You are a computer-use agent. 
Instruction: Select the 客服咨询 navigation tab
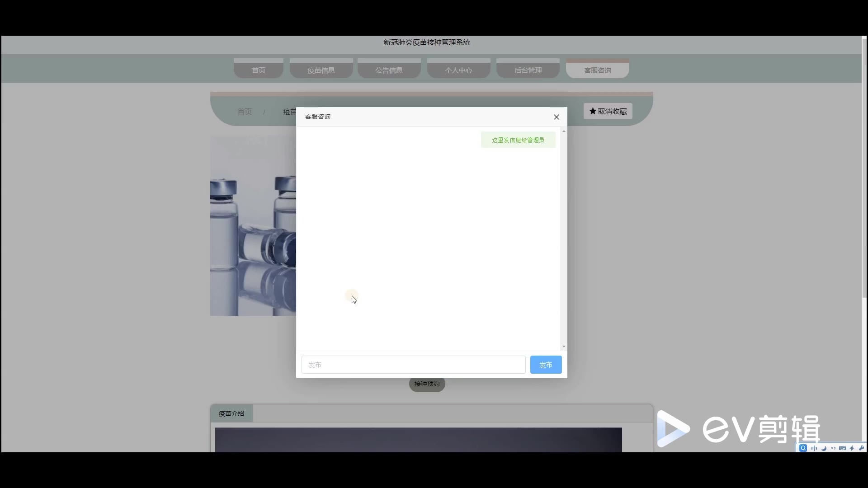pos(597,69)
